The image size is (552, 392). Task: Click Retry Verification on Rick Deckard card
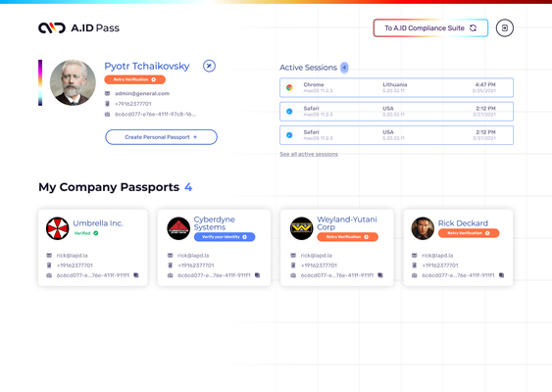tap(469, 233)
